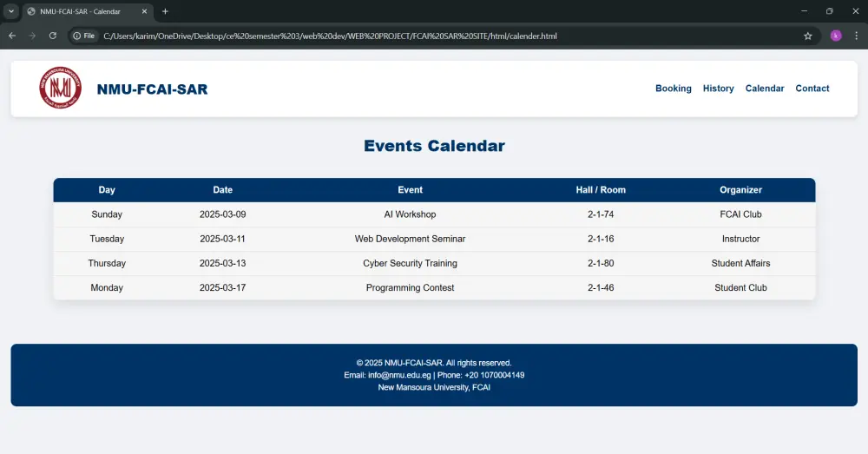Click the date 2025-03-09
The image size is (868, 454).
click(222, 214)
